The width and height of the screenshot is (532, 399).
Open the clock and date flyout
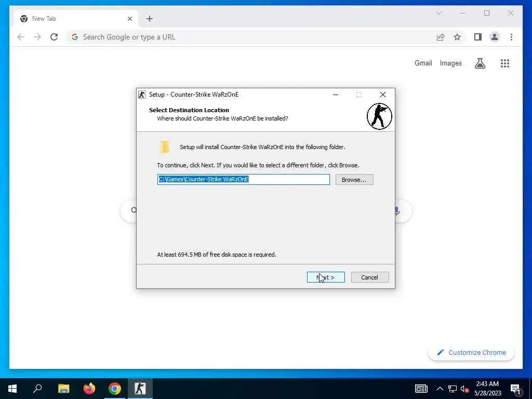487,389
